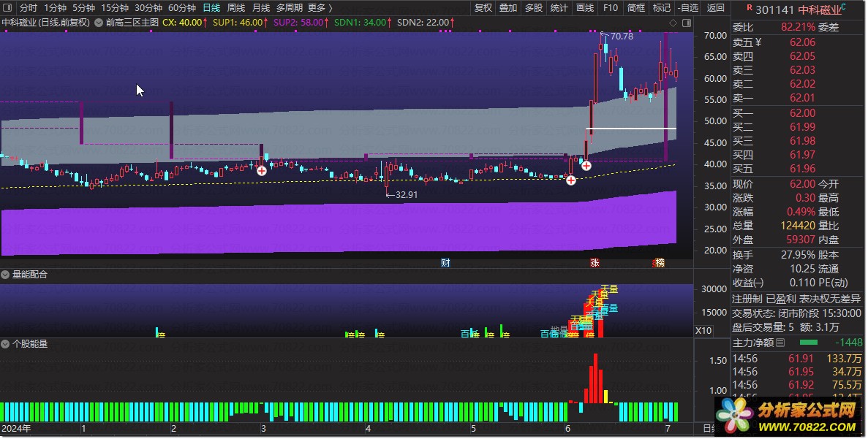The width and height of the screenshot is (868, 439).
Task: Click the 70.78 high price label
Action: click(621, 37)
